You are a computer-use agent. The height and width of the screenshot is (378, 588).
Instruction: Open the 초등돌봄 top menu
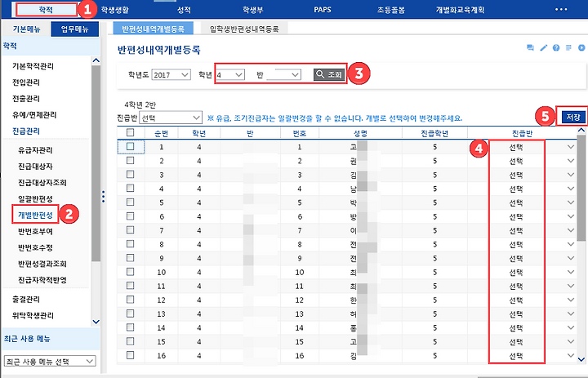(x=391, y=10)
